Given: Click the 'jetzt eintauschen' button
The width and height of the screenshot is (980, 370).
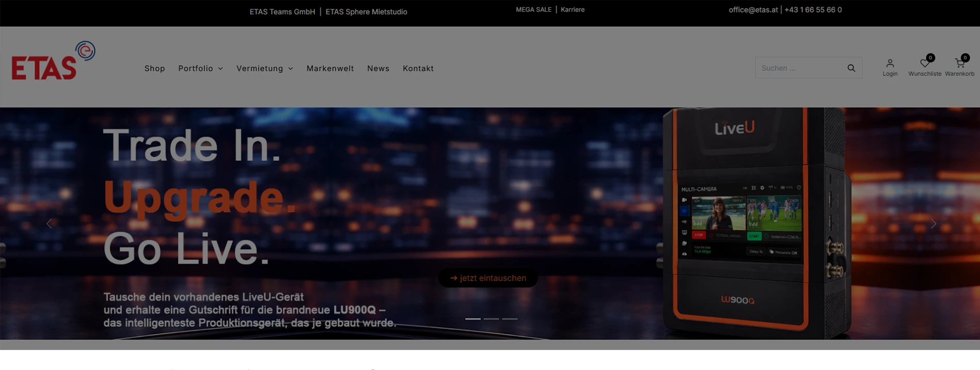Looking at the screenshot, I should tap(488, 278).
